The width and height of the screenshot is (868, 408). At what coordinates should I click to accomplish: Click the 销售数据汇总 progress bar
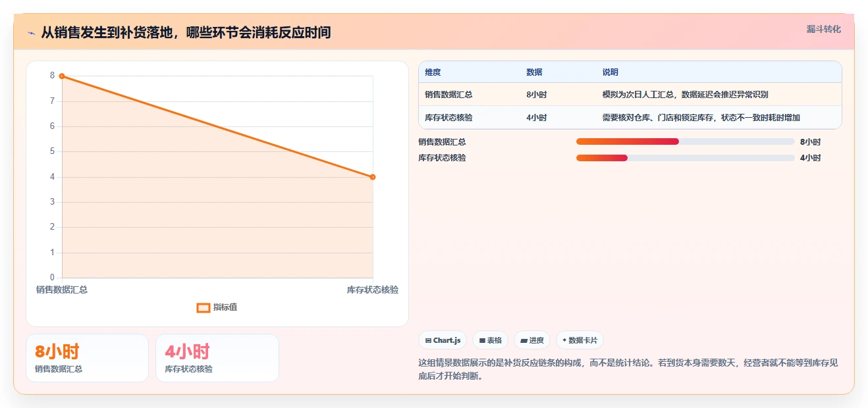[685, 142]
